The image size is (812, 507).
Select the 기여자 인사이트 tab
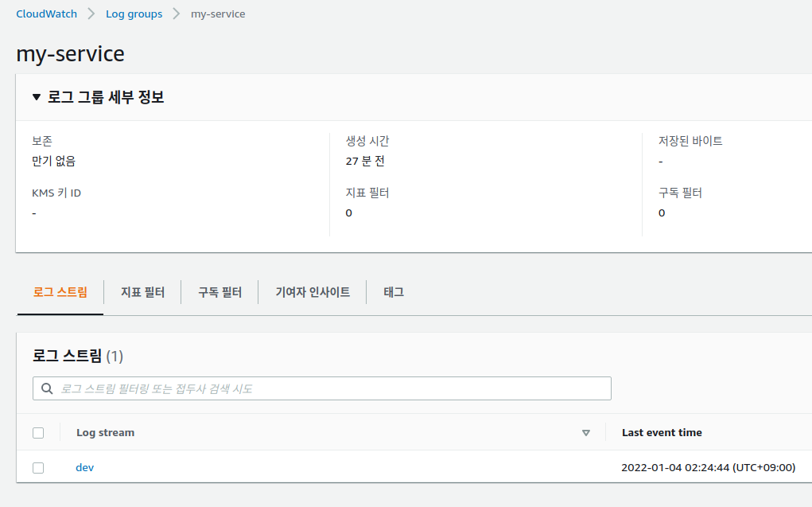[311, 291]
